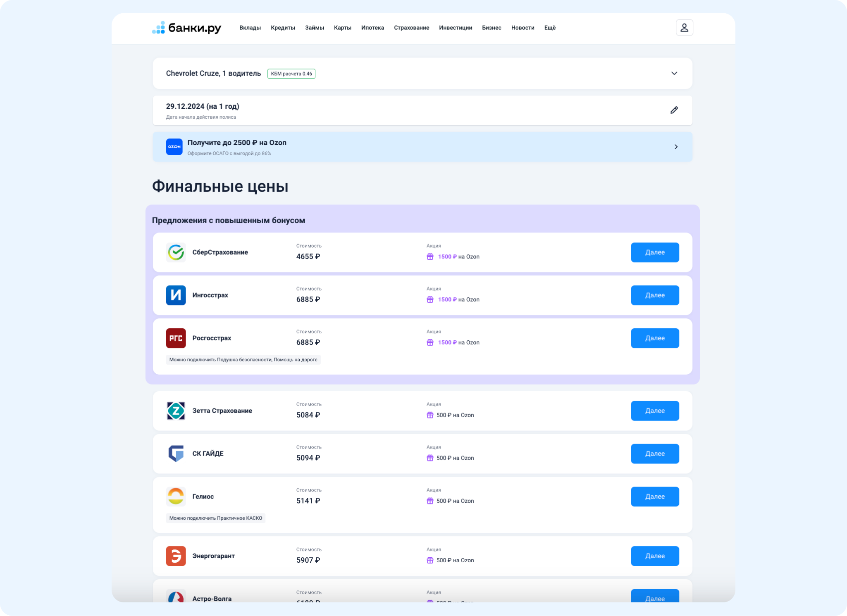
Task: Open the Ещё menu
Action: tap(550, 28)
